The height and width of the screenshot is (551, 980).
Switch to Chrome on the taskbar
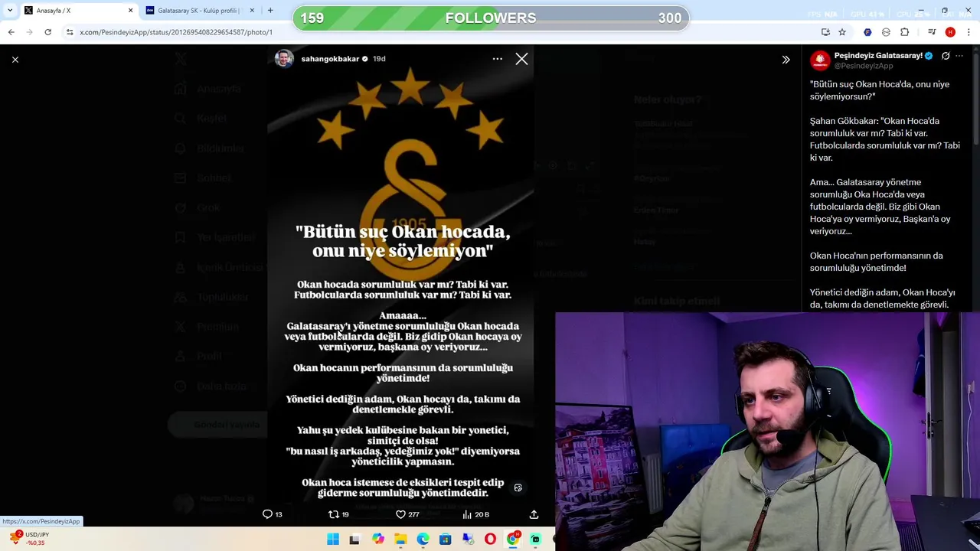[513, 540]
